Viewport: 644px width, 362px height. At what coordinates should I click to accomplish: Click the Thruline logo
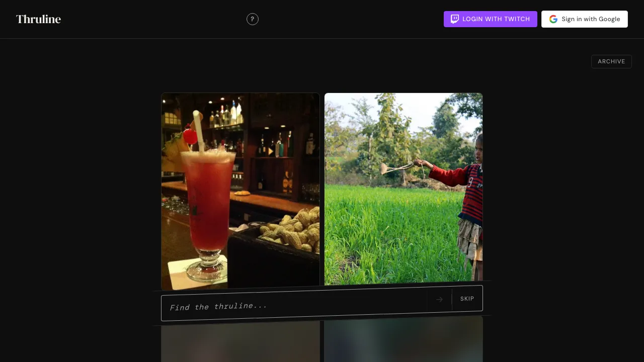(38, 19)
